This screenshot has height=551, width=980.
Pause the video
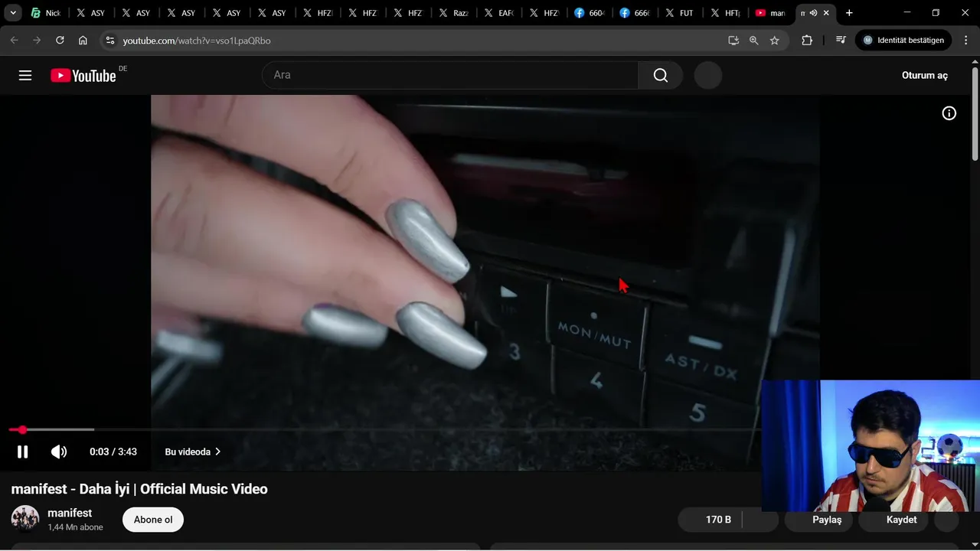coord(23,452)
